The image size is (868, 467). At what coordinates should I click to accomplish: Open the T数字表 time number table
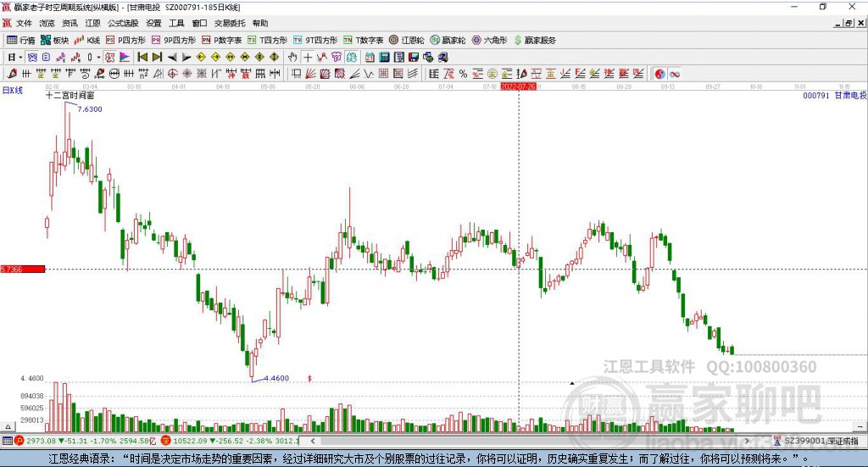point(363,41)
